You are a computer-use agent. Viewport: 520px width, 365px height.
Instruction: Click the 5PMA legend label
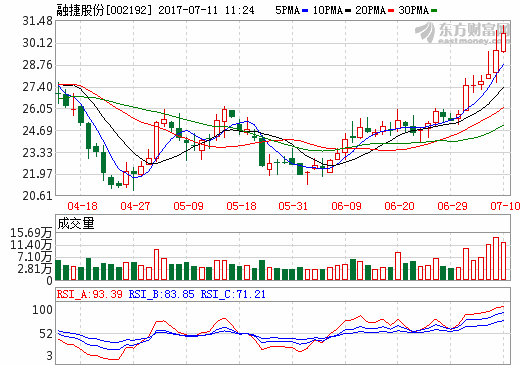point(287,10)
